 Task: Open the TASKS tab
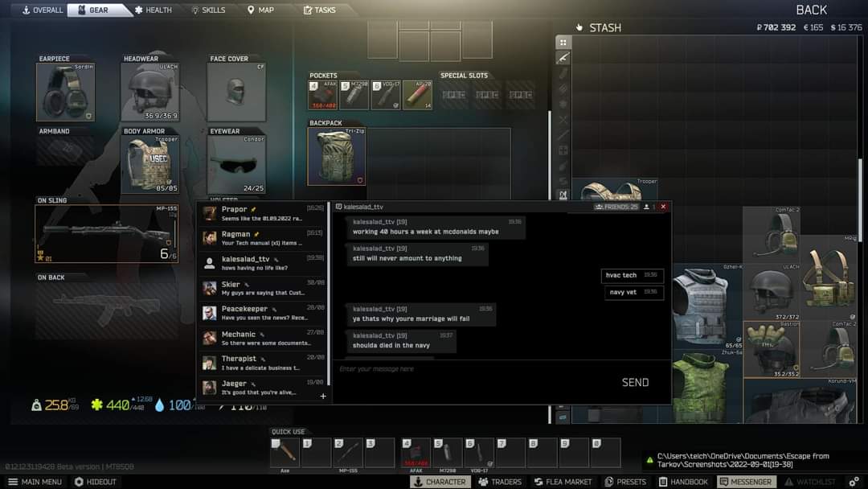(319, 10)
